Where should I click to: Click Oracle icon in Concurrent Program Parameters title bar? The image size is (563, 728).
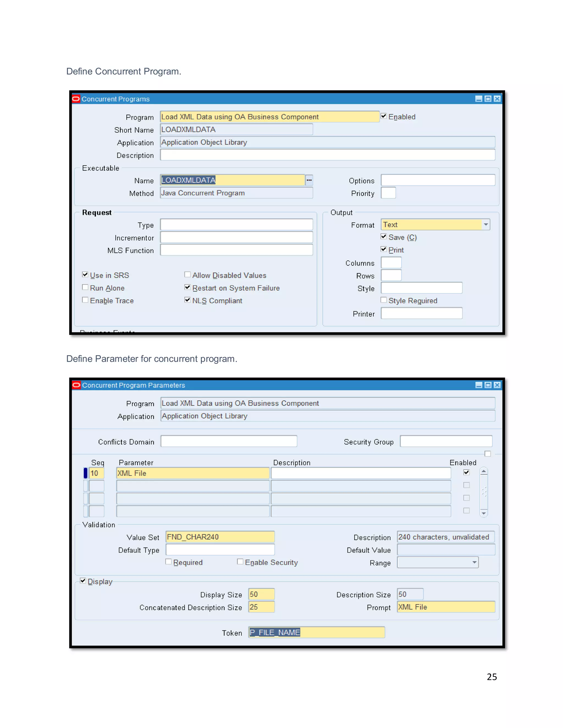coord(76,385)
